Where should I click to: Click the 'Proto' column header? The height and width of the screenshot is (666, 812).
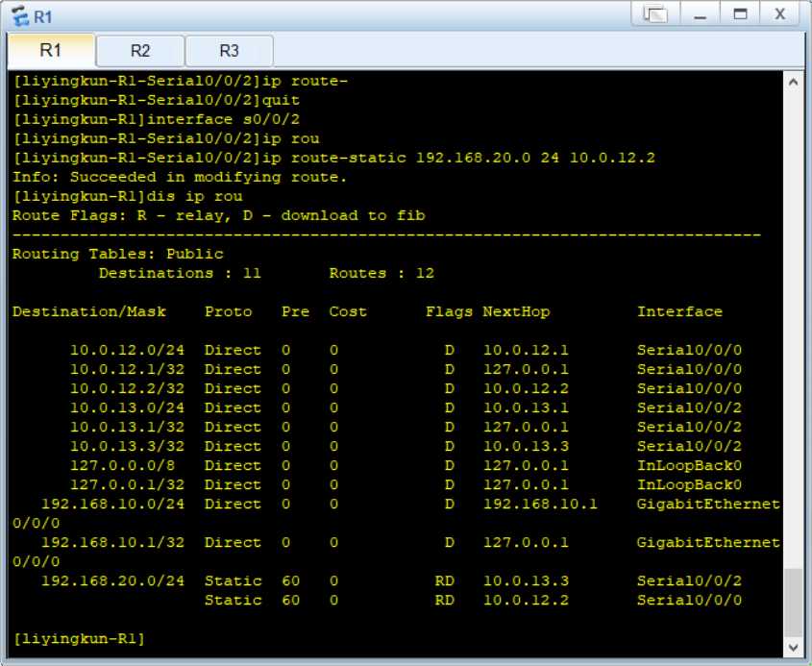click(x=229, y=311)
